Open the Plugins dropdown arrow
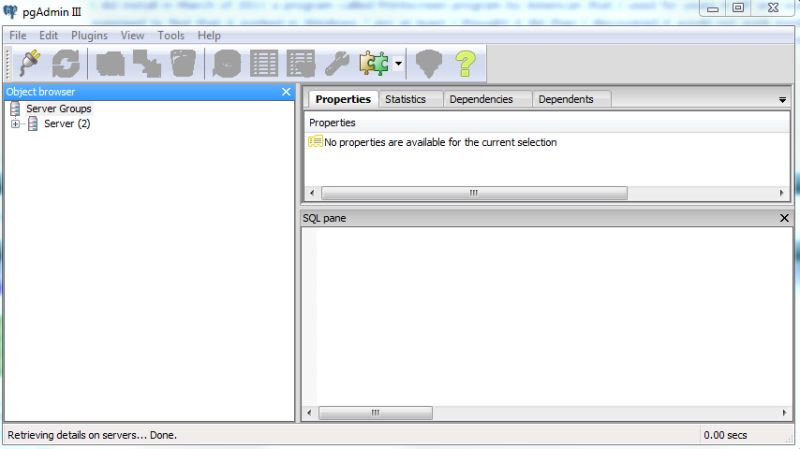The height and width of the screenshot is (449, 800). click(398, 64)
